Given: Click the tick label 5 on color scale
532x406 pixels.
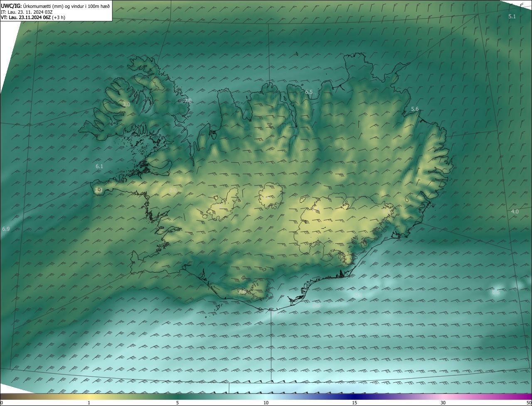Looking at the screenshot, I should pyautogui.click(x=177, y=403).
